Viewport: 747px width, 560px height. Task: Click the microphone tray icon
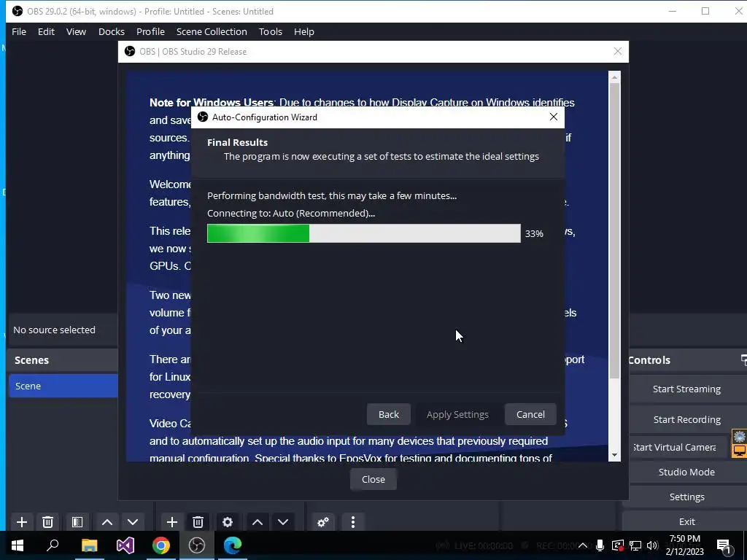coord(600,545)
